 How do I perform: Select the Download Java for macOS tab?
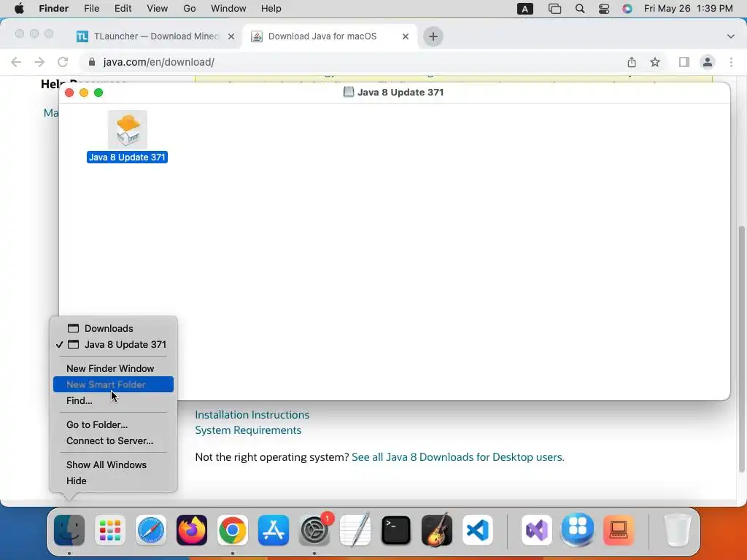[322, 36]
